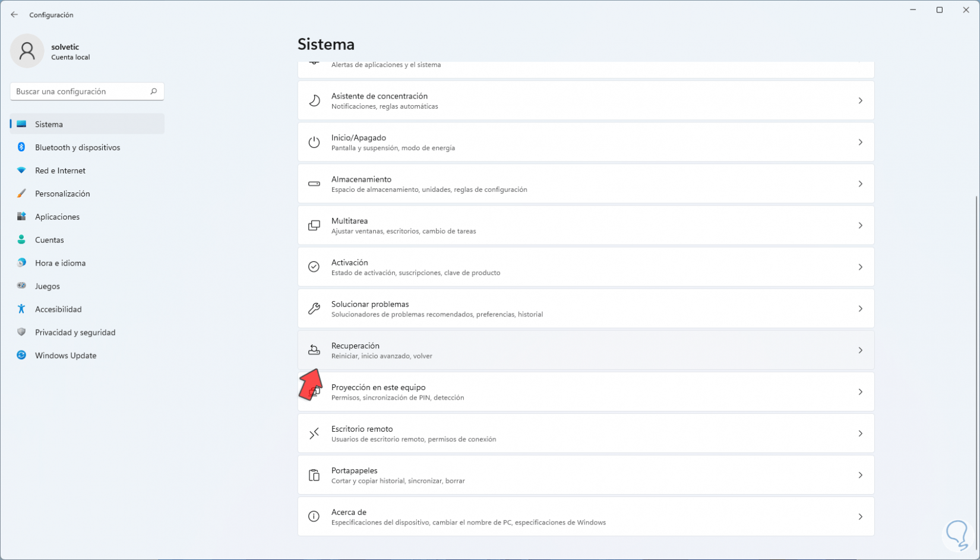Open Activación via its chevron arrow
This screenshot has width=980, height=560.
860,267
